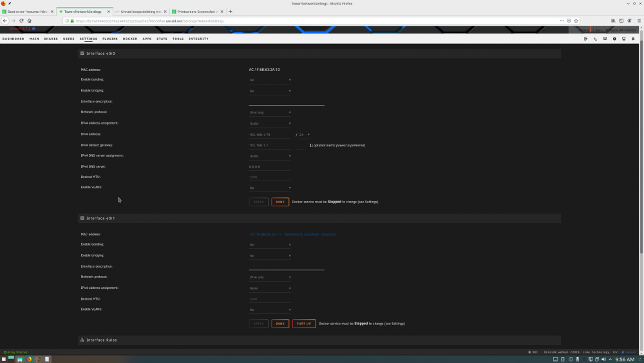Screen dimensions: 644x363
Task: Open eth1 Enable VLANs dropdown
Action: pos(270,309)
